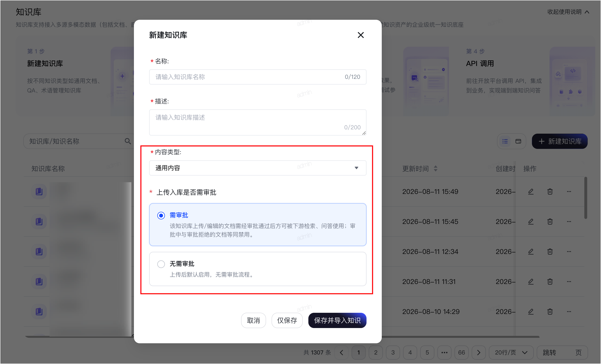Click knowledge base icon in first row

[x=39, y=192]
